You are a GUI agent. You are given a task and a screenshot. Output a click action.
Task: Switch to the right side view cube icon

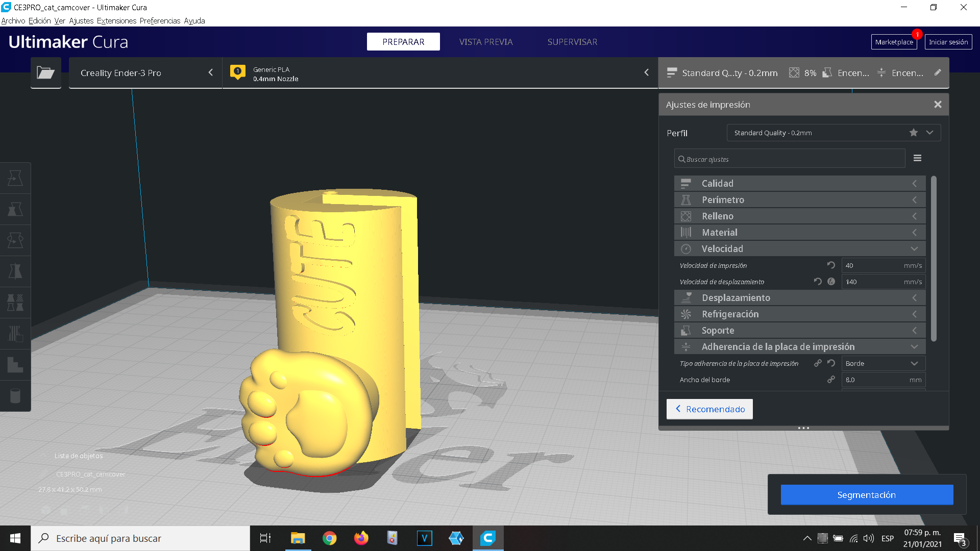coord(125,510)
